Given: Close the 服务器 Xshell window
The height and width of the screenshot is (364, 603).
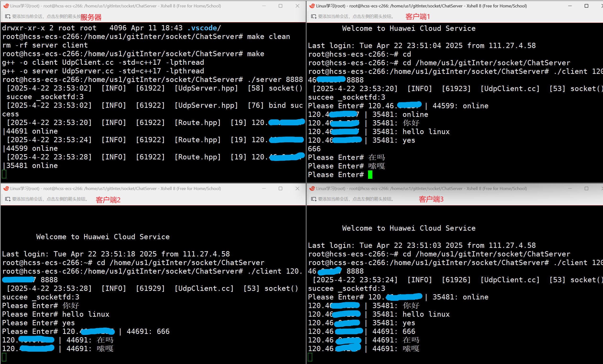Looking at the screenshot, I should [x=297, y=6].
